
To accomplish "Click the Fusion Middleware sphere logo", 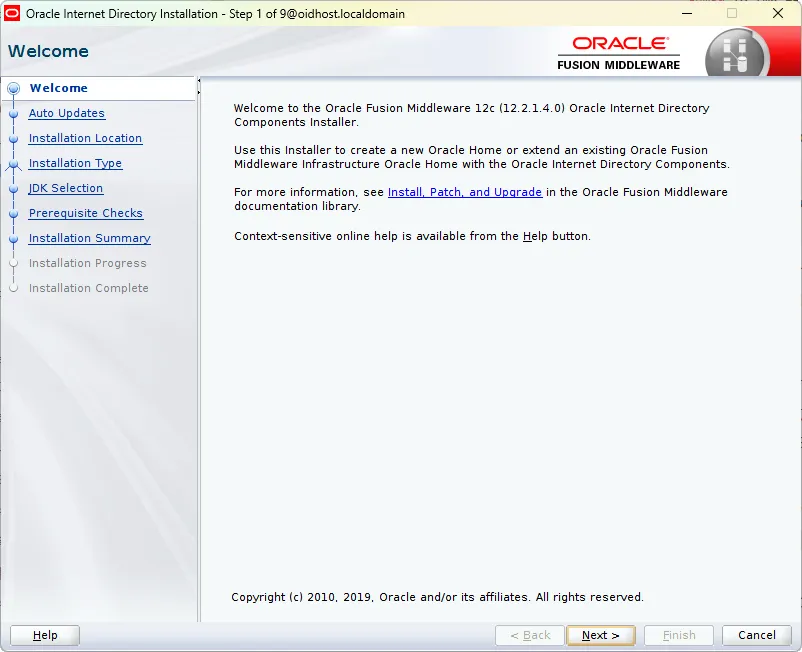I will coord(737,55).
